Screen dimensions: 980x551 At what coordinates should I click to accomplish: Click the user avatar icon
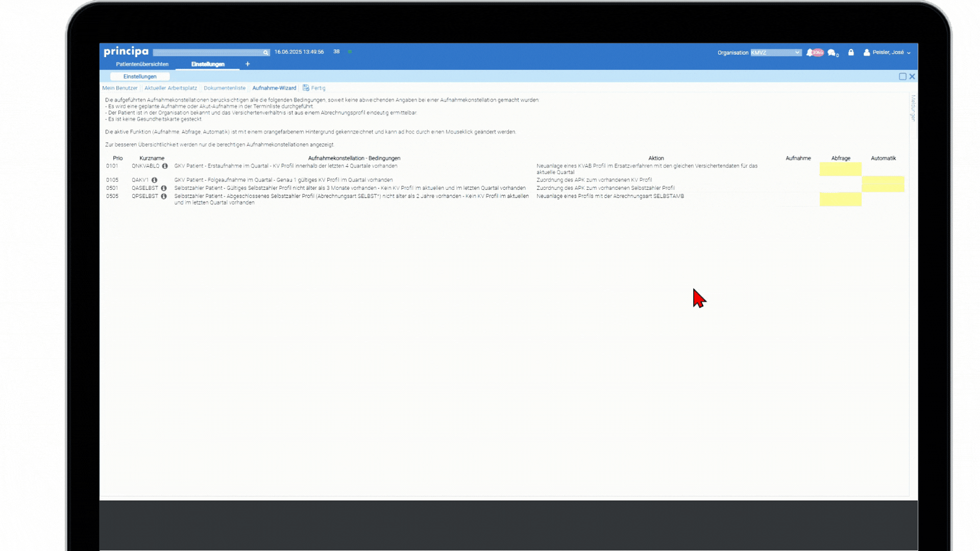(x=867, y=53)
